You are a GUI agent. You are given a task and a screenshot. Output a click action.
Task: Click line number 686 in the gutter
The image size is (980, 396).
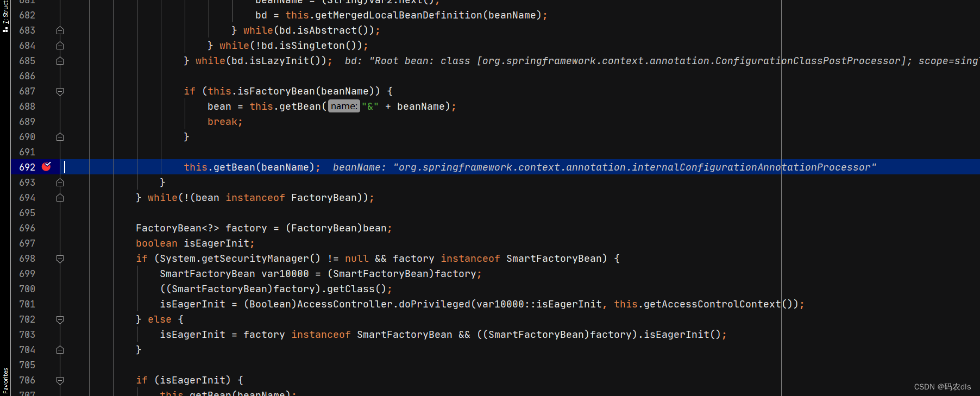(x=27, y=76)
